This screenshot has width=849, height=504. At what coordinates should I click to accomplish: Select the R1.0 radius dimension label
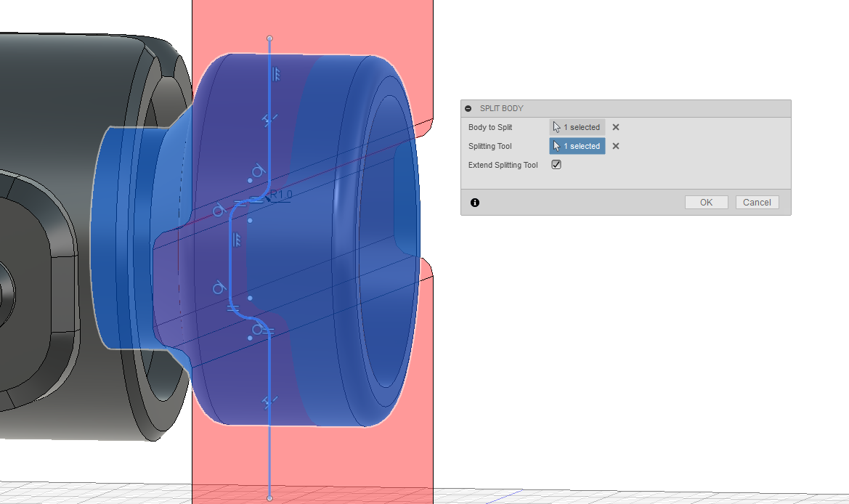[x=280, y=195]
